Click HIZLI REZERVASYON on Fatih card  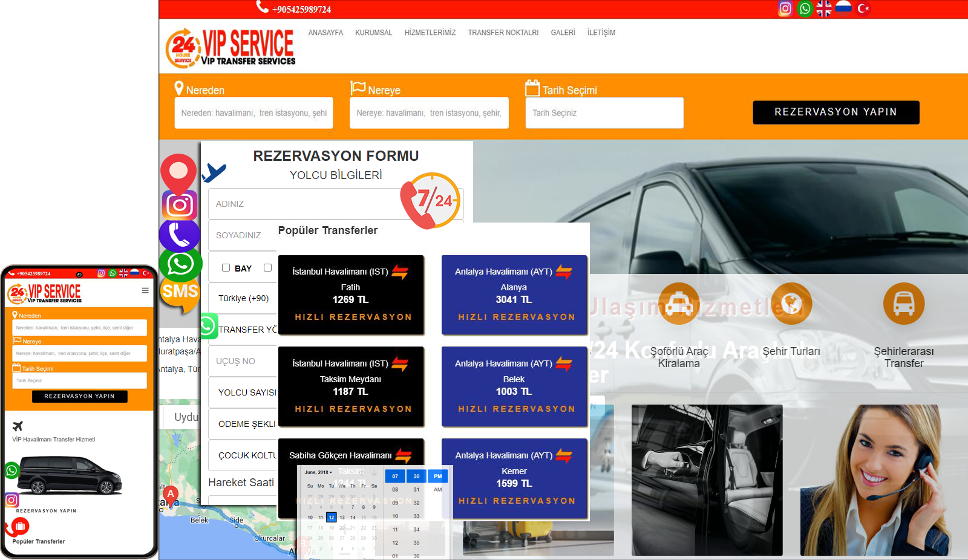click(353, 317)
